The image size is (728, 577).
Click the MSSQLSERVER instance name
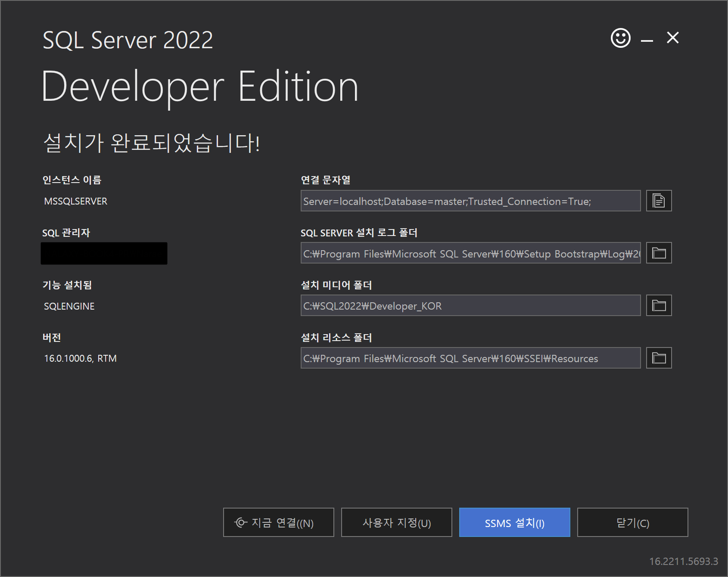[x=75, y=201]
